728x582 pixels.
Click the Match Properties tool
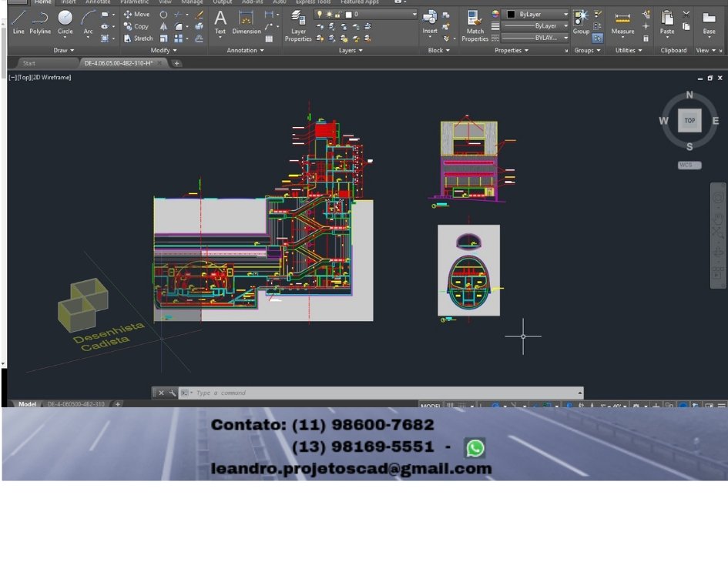click(475, 26)
